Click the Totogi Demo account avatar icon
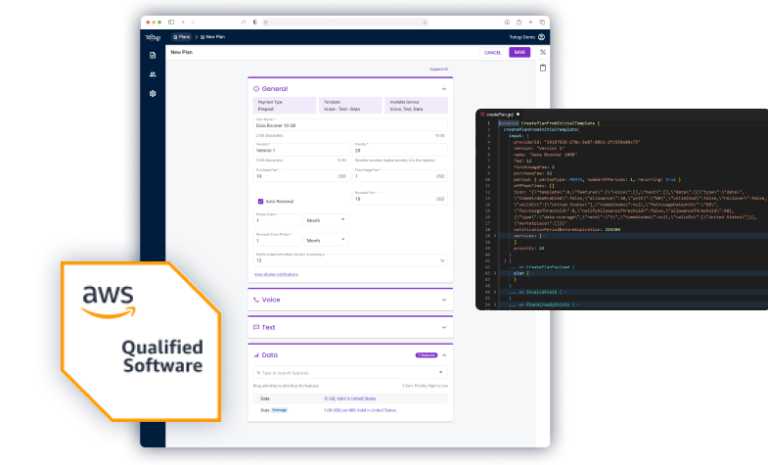This screenshot has height=465, width=768. (x=542, y=37)
